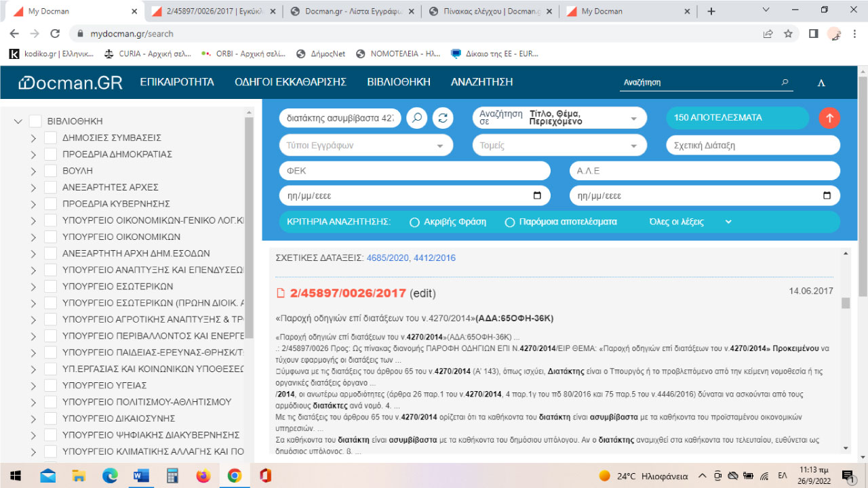Viewport: 868px width, 488px height.
Task: Open the ΕΠΙΚΑΙΡΟΤΗΤΑ menu
Action: pyautogui.click(x=176, y=81)
